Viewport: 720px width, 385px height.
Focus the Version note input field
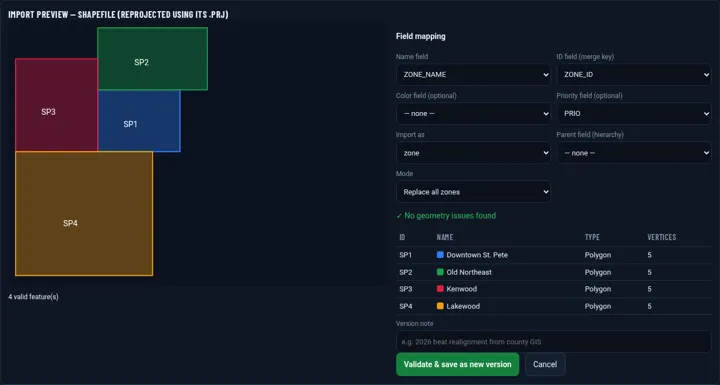(553, 342)
